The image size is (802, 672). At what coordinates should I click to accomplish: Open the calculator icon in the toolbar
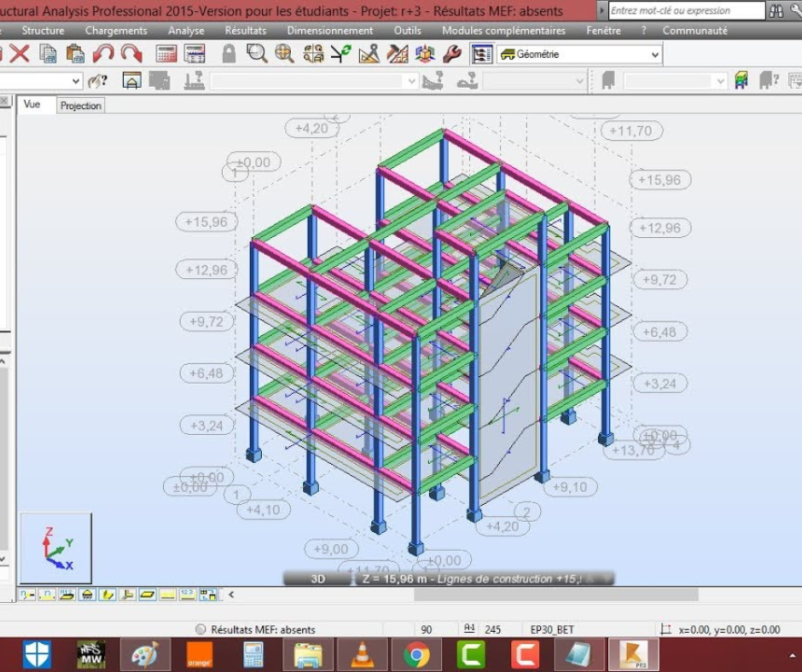166,54
